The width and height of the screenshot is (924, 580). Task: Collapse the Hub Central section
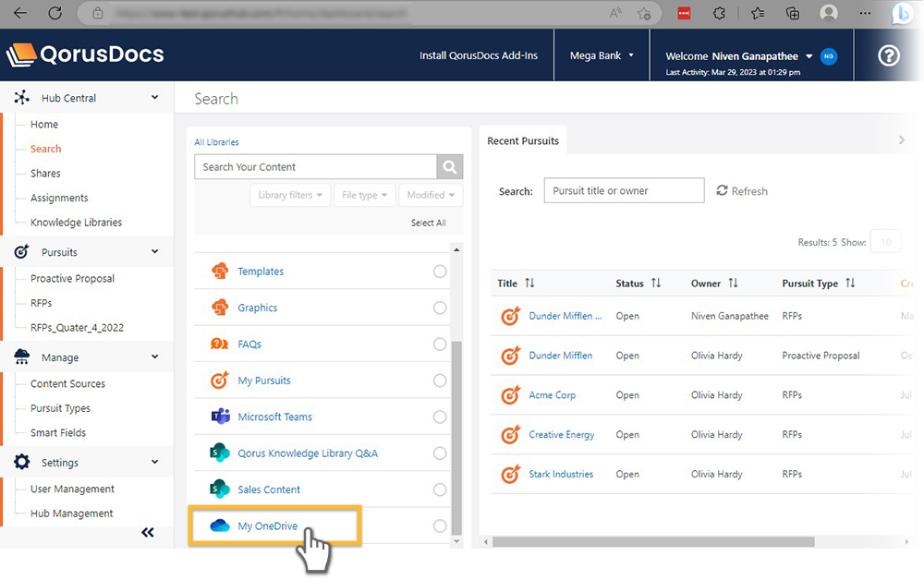[x=154, y=97]
